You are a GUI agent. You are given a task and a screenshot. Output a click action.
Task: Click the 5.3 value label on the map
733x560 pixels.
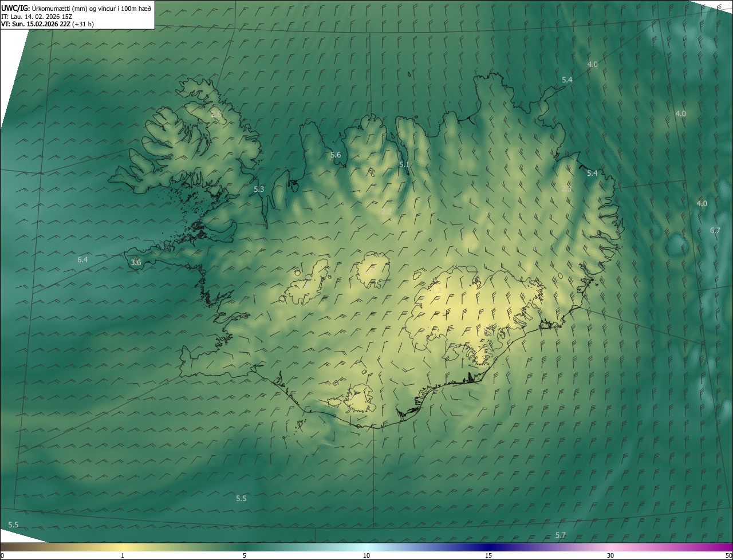pyautogui.click(x=259, y=189)
